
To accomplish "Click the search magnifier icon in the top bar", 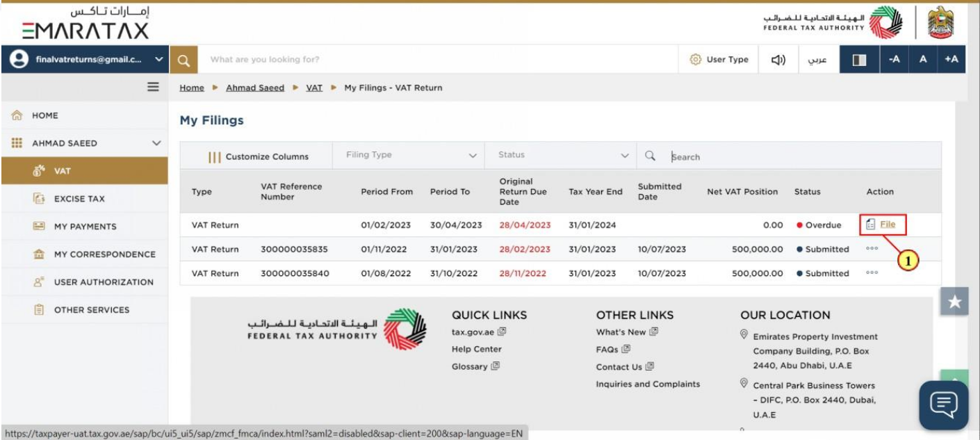I will tap(183, 60).
